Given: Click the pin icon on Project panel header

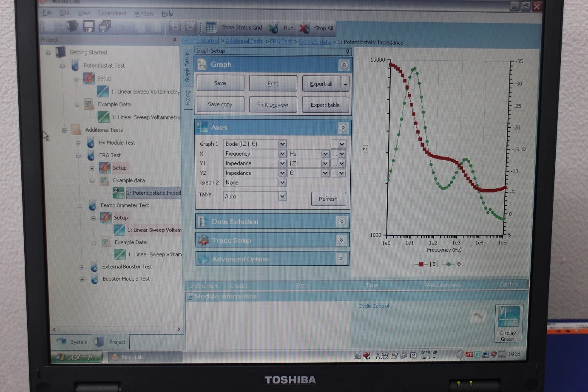Looking at the screenshot, I should (174, 40).
